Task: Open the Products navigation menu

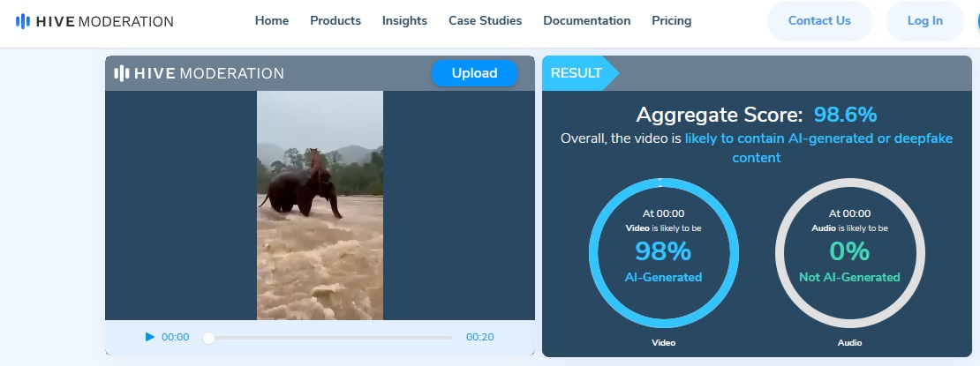Action: point(335,21)
